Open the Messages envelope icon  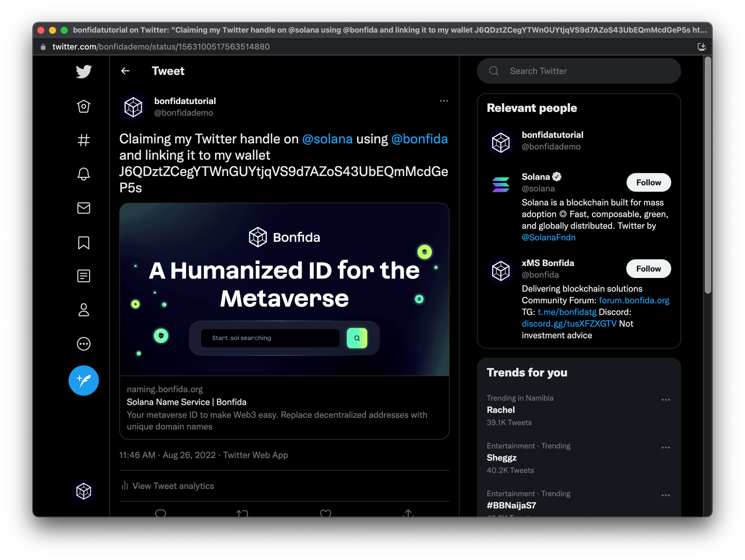click(x=83, y=208)
